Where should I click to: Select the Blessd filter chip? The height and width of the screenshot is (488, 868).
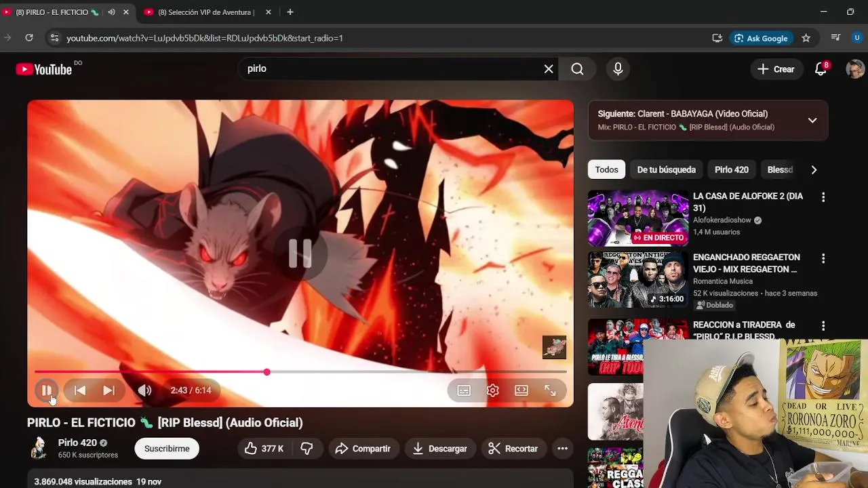point(780,170)
